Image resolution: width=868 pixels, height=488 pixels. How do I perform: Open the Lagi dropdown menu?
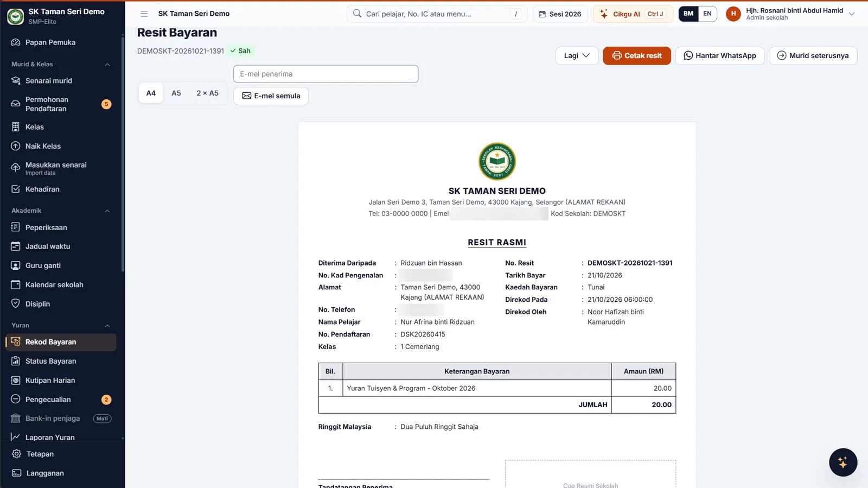(x=577, y=55)
